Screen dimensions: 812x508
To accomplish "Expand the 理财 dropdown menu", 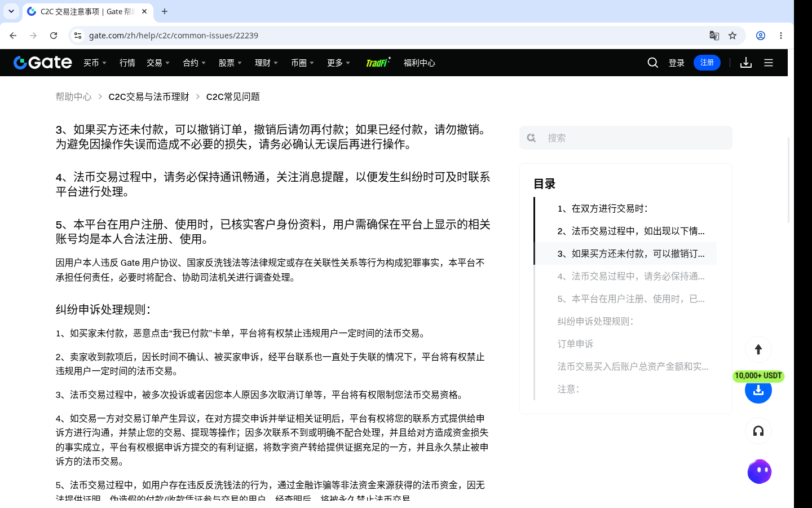I will click(267, 63).
